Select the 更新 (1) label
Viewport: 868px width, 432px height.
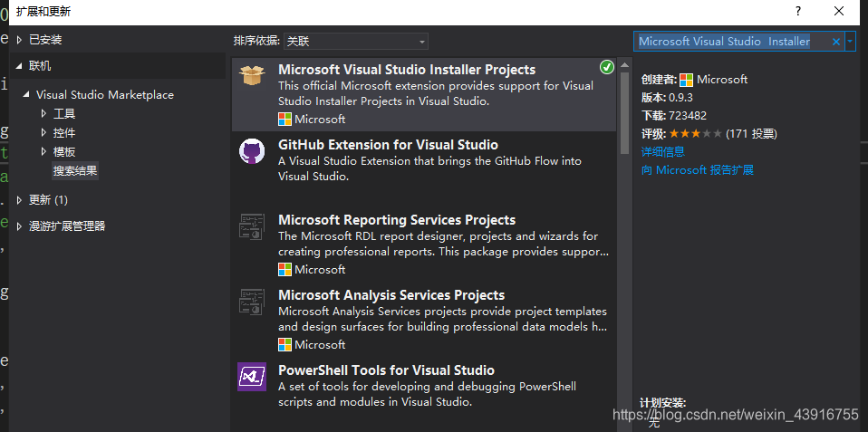click(48, 199)
